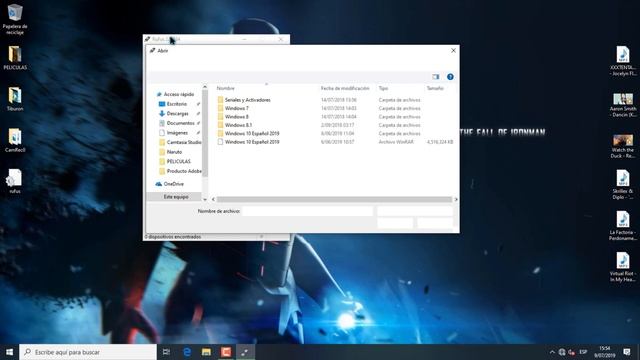The height and width of the screenshot is (360, 640).
Task: Click the file list scroll right arrow
Action: tap(456, 200)
